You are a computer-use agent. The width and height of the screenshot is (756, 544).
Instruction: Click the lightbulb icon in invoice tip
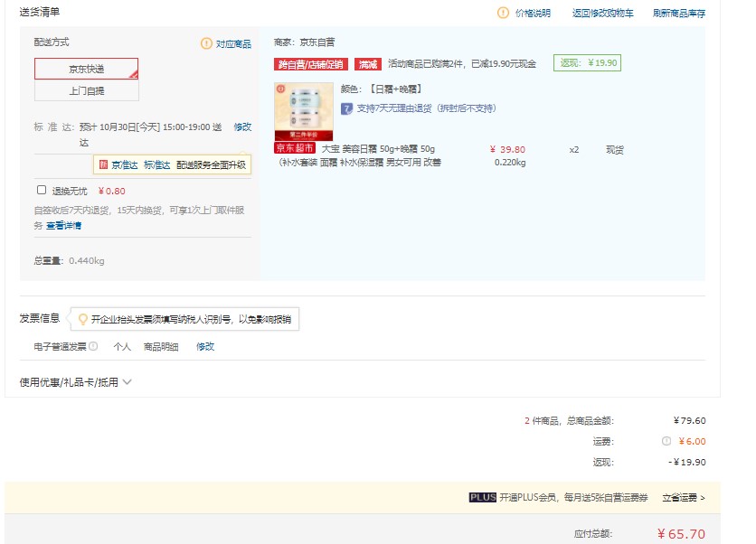(83, 319)
